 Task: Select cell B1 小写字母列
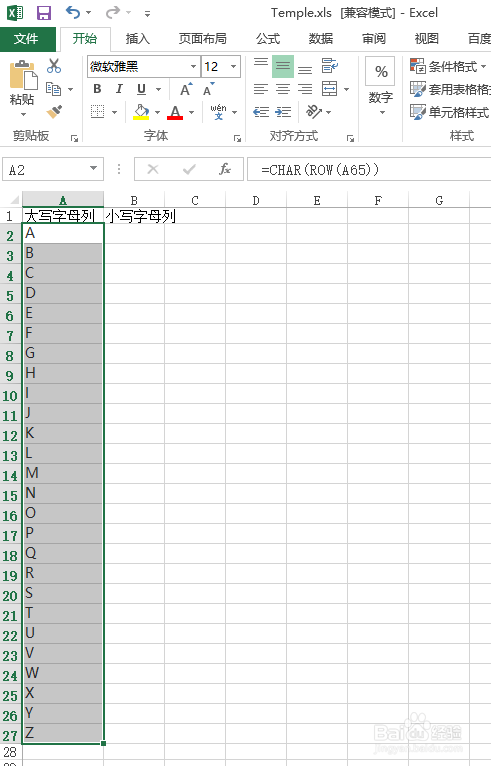(x=134, y=216)
